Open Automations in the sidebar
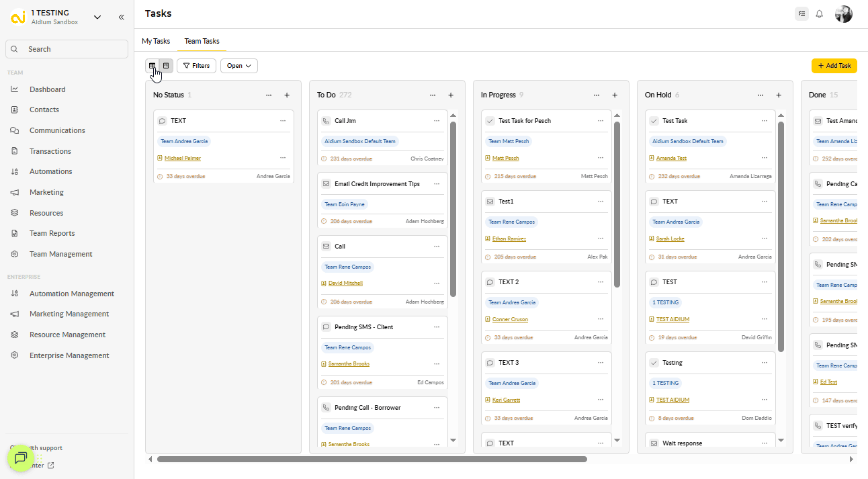Screen dimensions: 868x479 tap(50, 171)
